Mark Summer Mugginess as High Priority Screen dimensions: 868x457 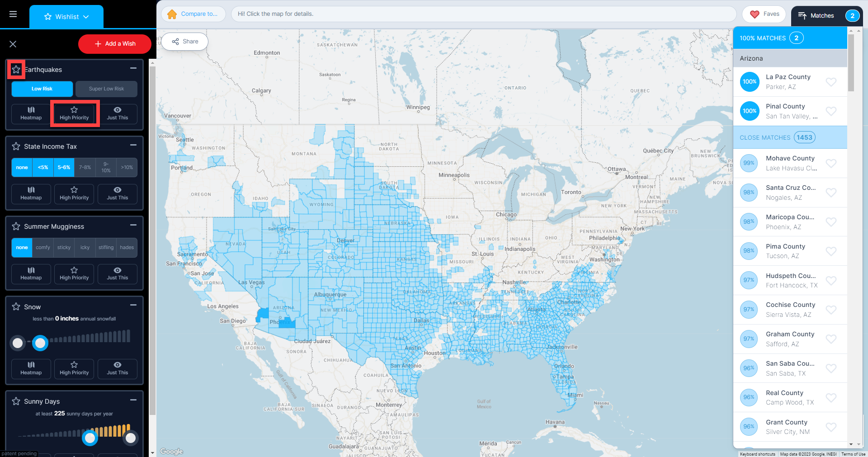[74, 274]
